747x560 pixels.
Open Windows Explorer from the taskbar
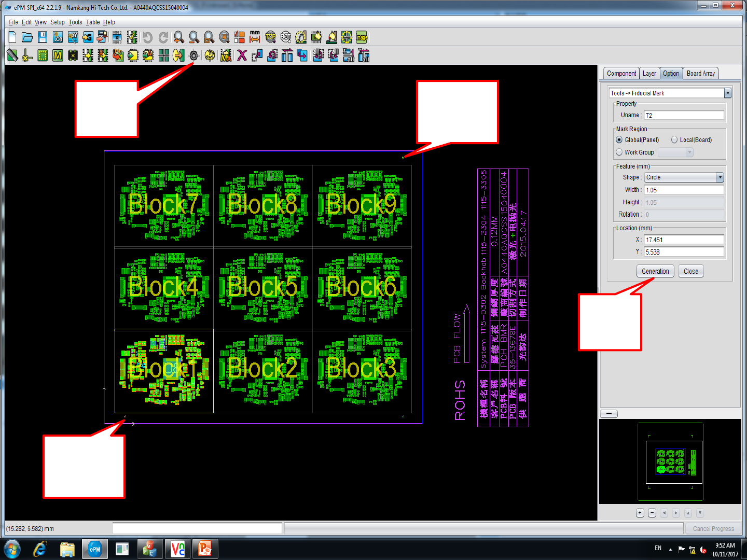click(67, 549)
